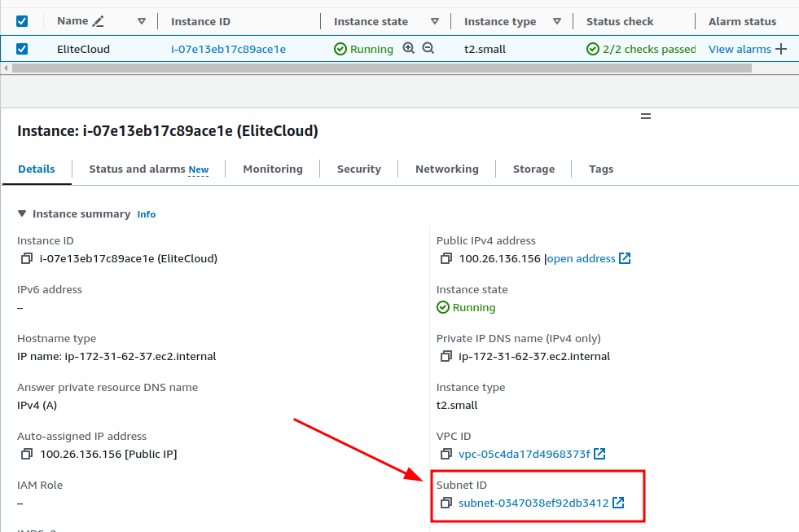The height and width of the screenshot is (532, 799).
Task: Open the Name column filter dropdown
Action: coord(141,20)
